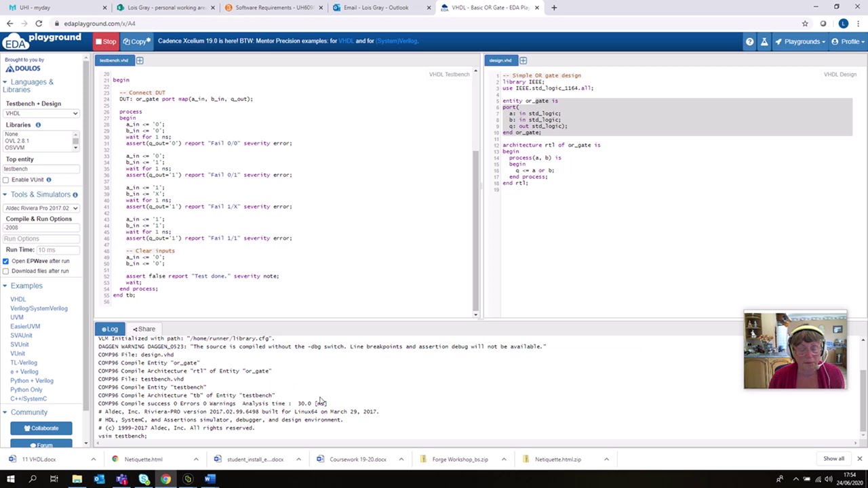Expand the Profile menu
The width and height of the screenshot is (868, 488).
point(849,41)
